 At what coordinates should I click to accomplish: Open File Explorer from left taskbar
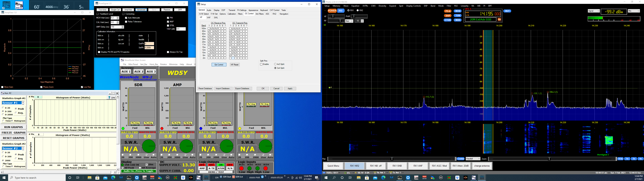click(89, 178)
